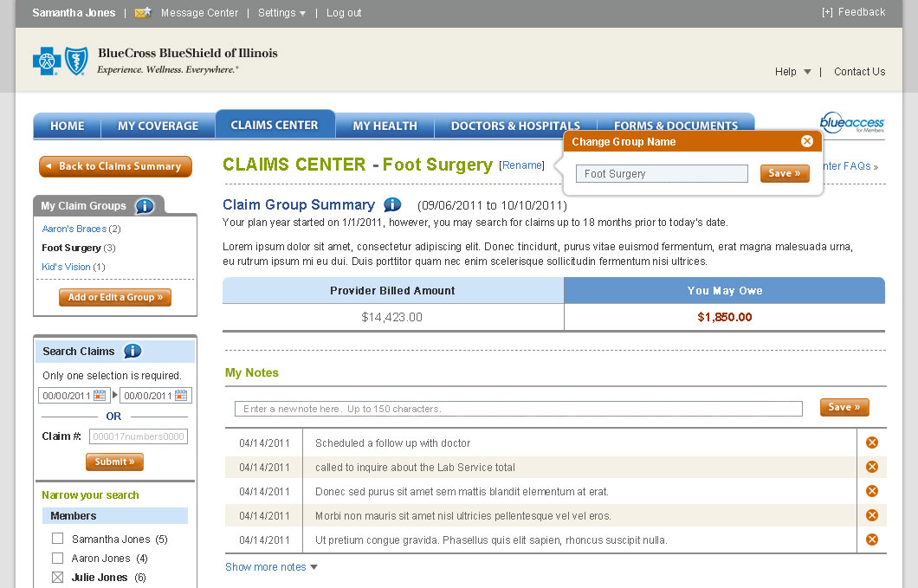Image resolution: width=918 pixels, height=588 pixels.
Task: Click the new note text field
Action: pyautogui.click(x=518, y=409)
